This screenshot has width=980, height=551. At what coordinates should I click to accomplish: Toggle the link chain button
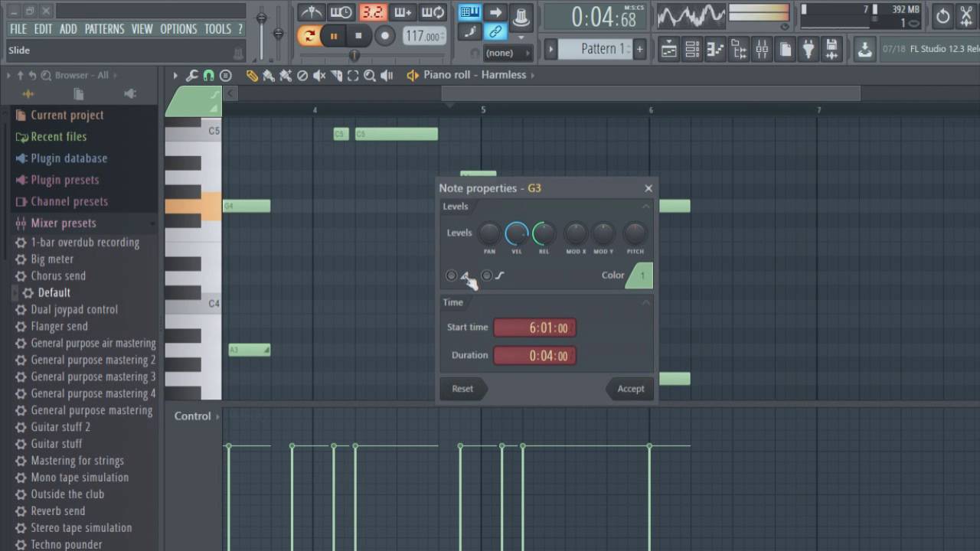tap(495, 32)
